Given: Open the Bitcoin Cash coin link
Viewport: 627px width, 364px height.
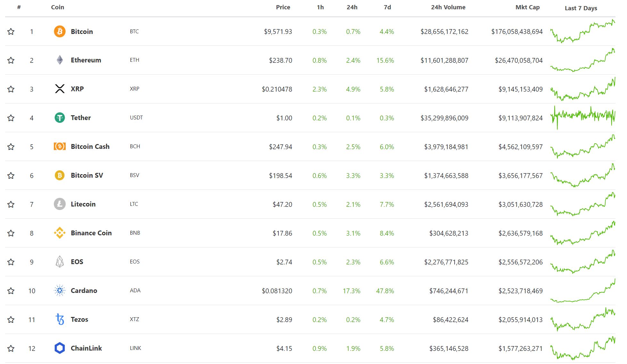Looking at the screenshot, I should point(90,147).
